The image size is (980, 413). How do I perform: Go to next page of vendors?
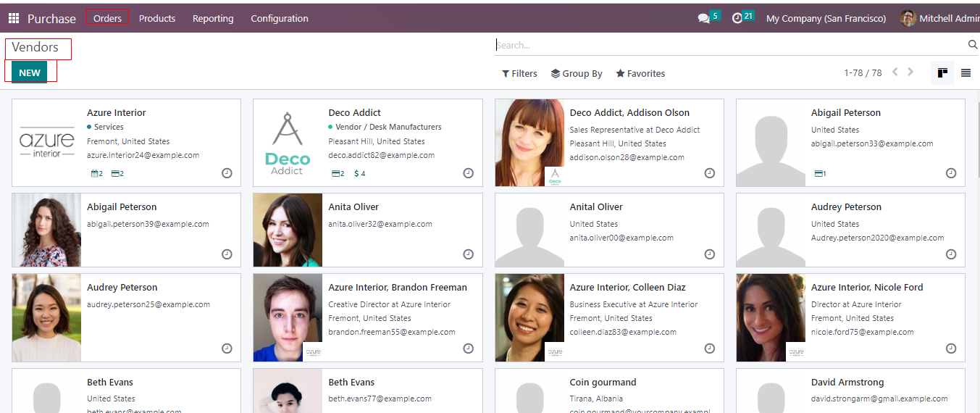(x=910, y=72)
